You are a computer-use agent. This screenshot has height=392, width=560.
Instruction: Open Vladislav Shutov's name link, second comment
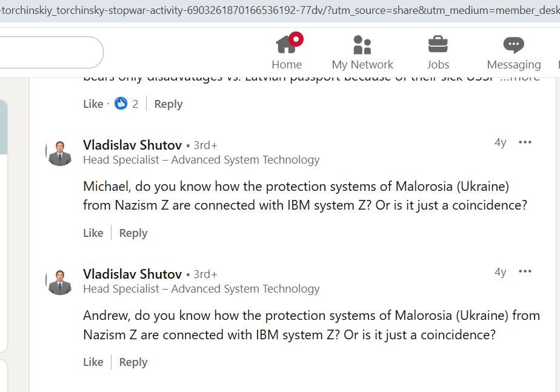(132, 274)
